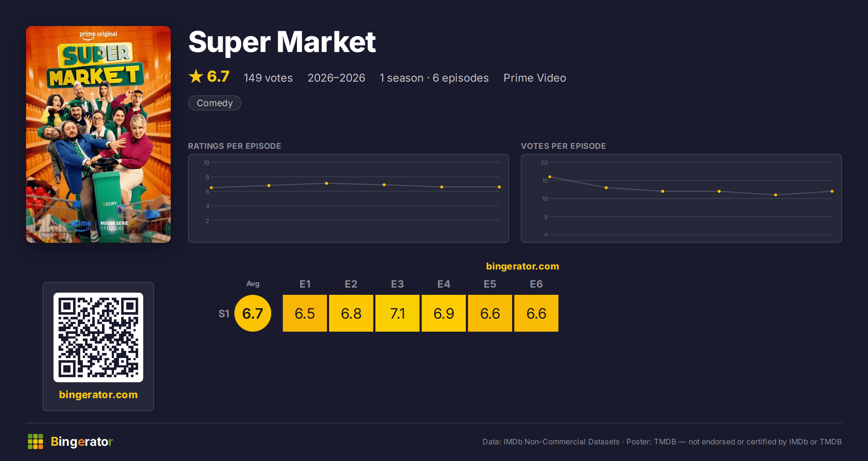Open the Super Market poster thumbnail
Viewport: 868px width, 461px height.
98,134
